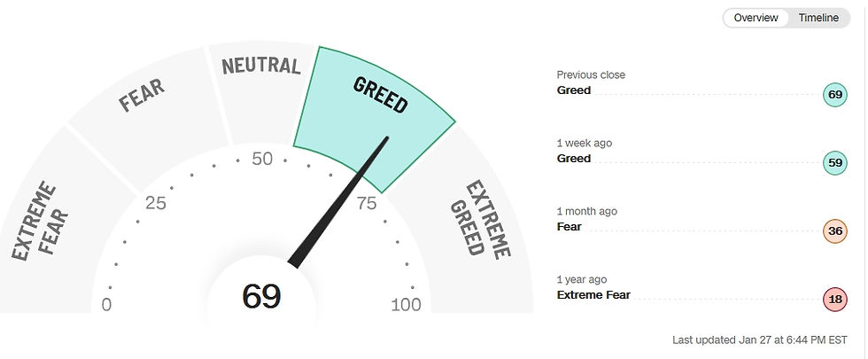Click the Extreme Fear 1 year ago label
The image size is (868, 359).
(593, 294)
